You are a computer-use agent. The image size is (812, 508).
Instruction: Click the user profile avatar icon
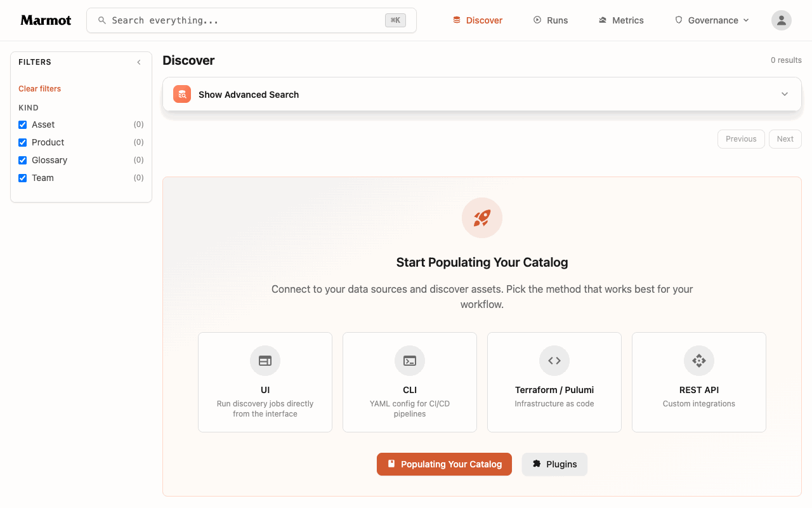[x=782, y=20]
